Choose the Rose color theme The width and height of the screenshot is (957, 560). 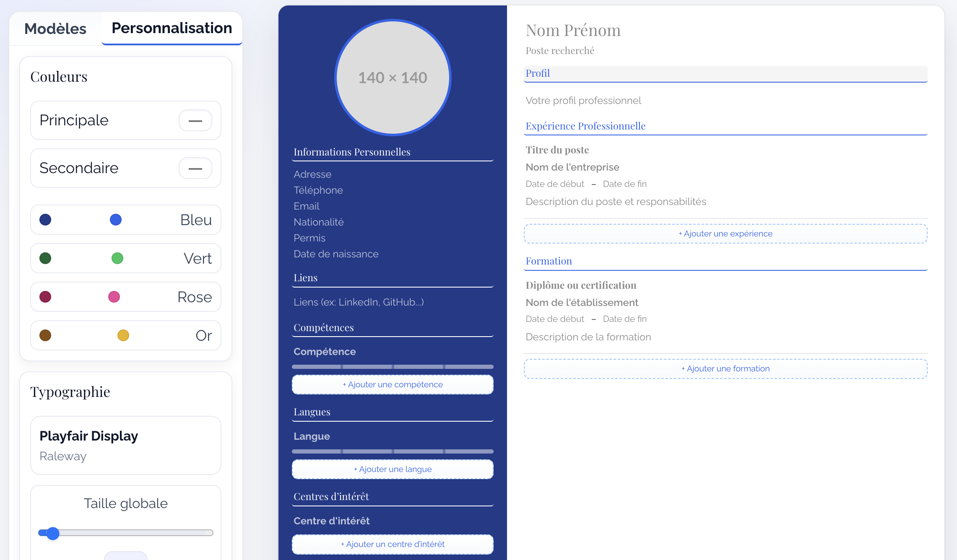125,297
